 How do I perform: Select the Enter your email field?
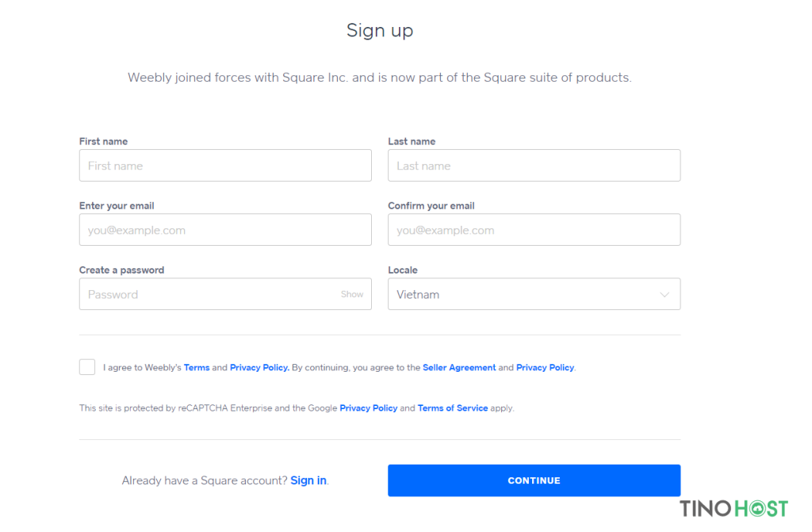225,230
